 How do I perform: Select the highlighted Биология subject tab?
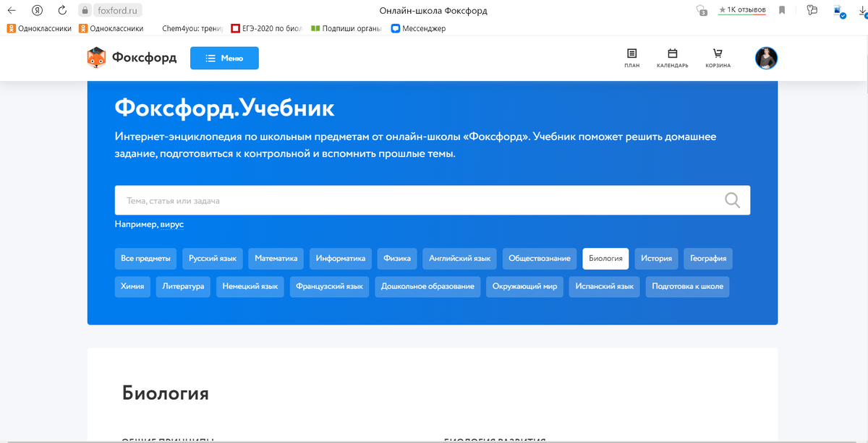click(x=605, y=258)
